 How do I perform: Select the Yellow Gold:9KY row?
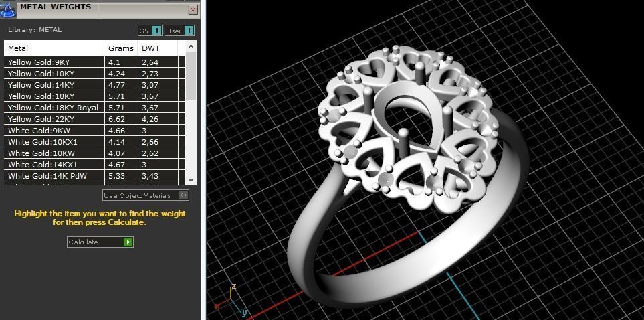pos(95,62)
